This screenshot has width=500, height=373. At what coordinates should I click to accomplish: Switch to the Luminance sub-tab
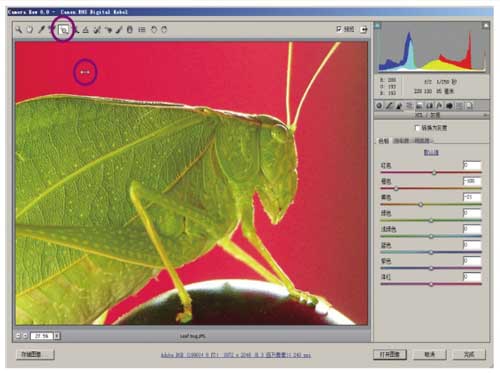point(421,141)
